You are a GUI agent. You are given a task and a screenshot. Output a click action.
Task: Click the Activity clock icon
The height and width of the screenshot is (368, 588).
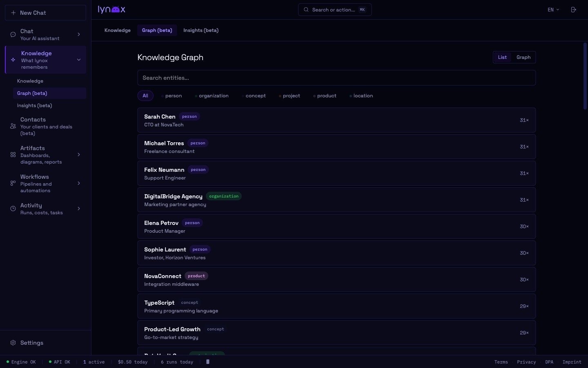click(x=13, y=209)
